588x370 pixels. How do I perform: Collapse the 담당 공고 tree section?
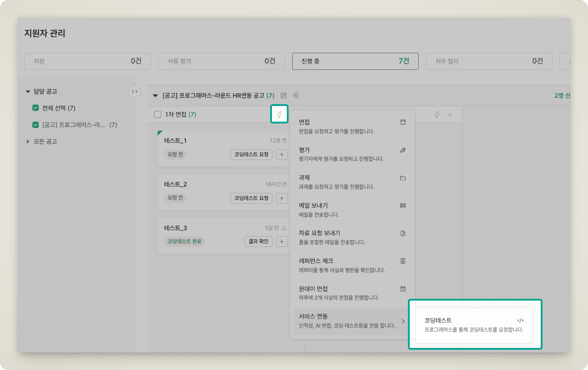click(x=28, y=91)
